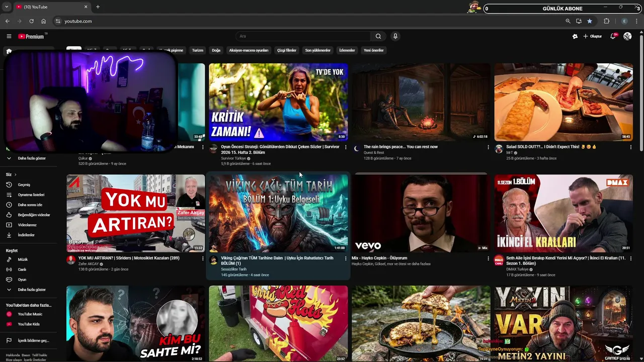Select the Turizm filter chip
The image size is (644, 362).
point(197,50)
